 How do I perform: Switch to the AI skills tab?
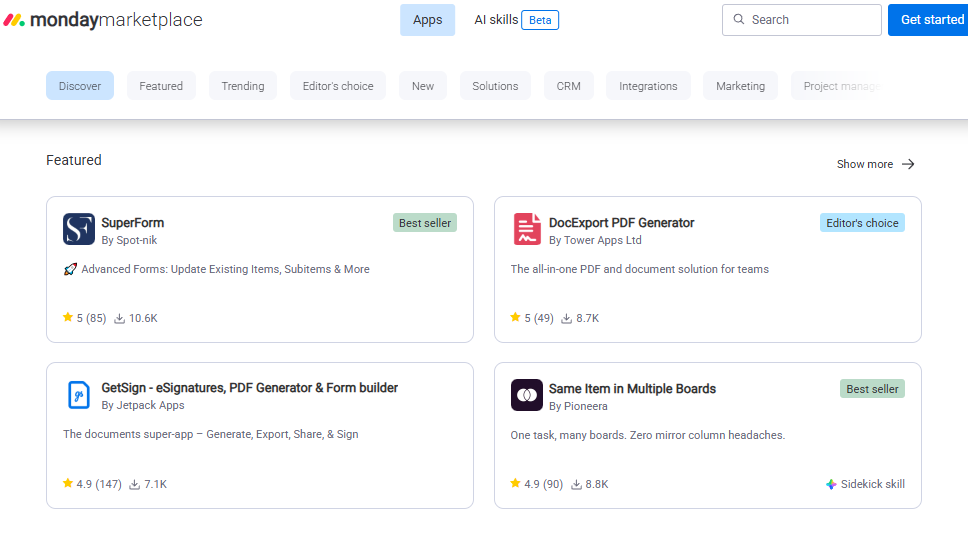496,20
